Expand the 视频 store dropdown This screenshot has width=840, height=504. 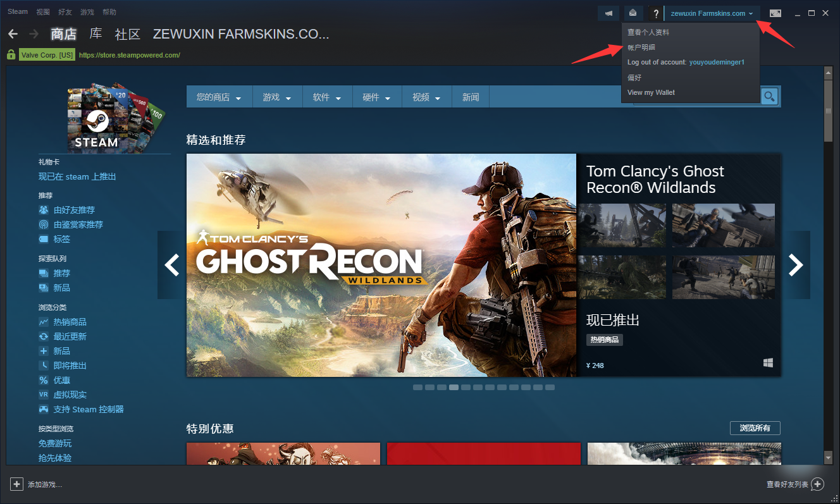pos(426,97)
